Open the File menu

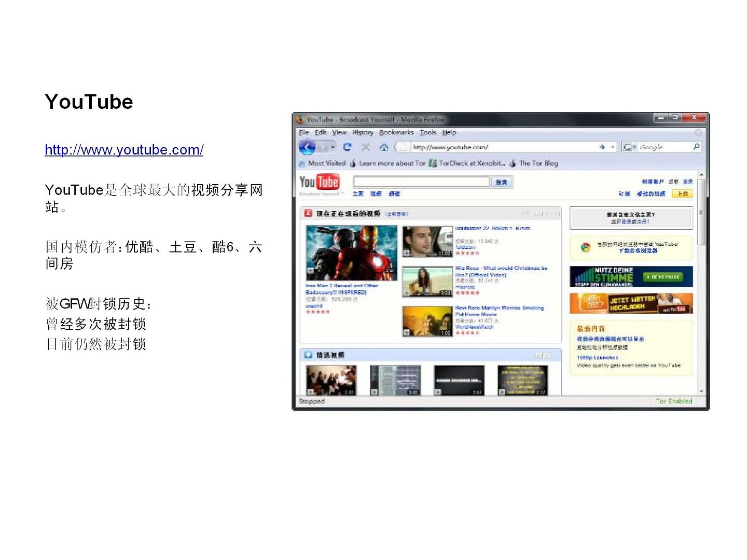pyautogui.click(x=304, y=133)
